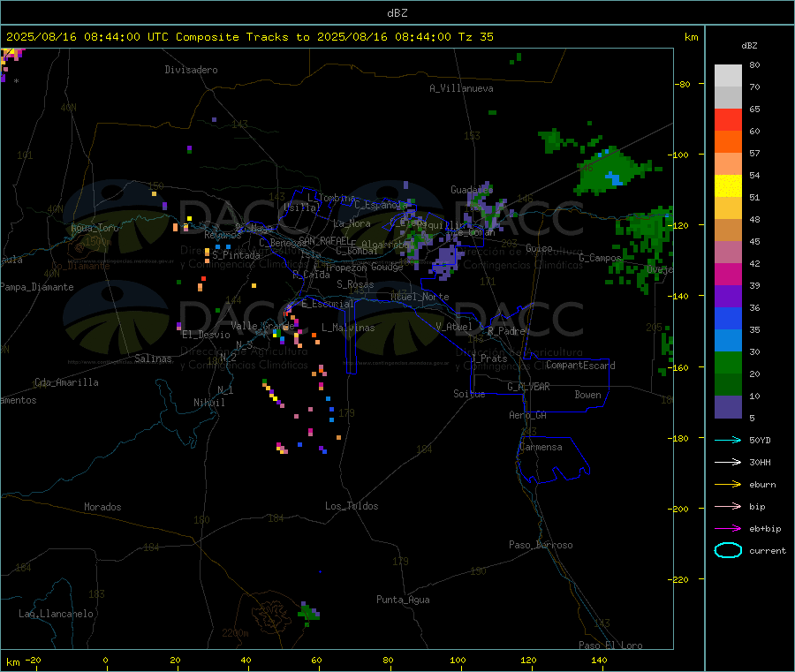Click the 30HM white arrow legend icon
The width and height of the screenshot is (795, 672).
click(728, 462)
